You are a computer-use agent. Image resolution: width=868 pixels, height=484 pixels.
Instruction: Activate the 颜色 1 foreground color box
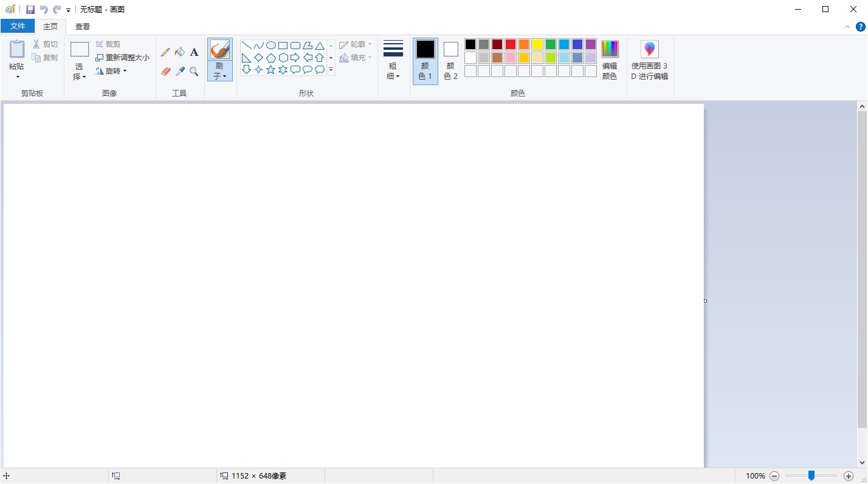pyautogui.click(x=425, y=61)
